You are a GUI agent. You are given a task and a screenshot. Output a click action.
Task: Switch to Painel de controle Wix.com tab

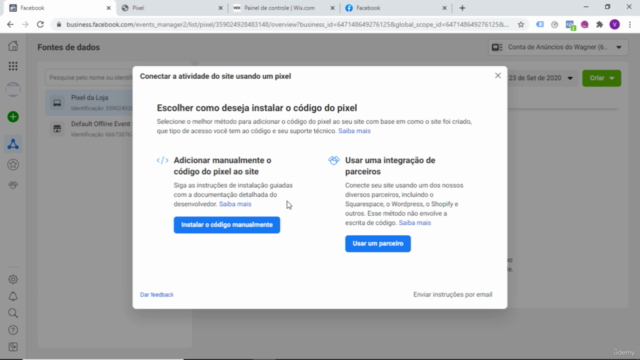point(284,8)
